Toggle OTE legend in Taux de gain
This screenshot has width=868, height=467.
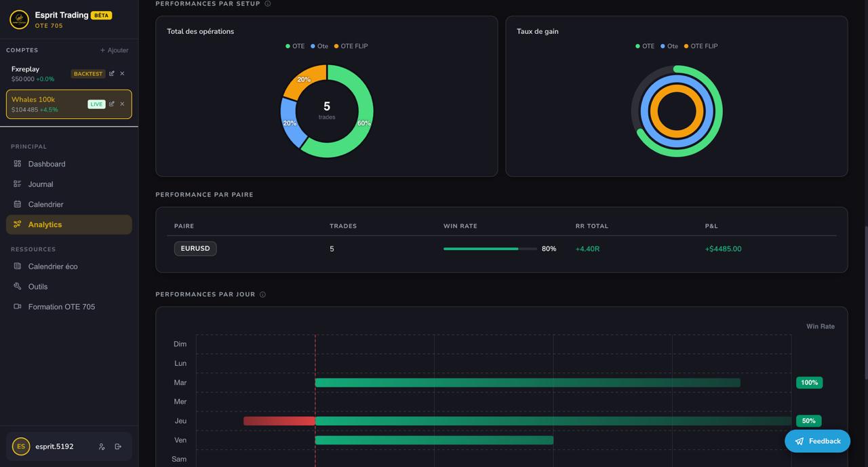(645, 46)
